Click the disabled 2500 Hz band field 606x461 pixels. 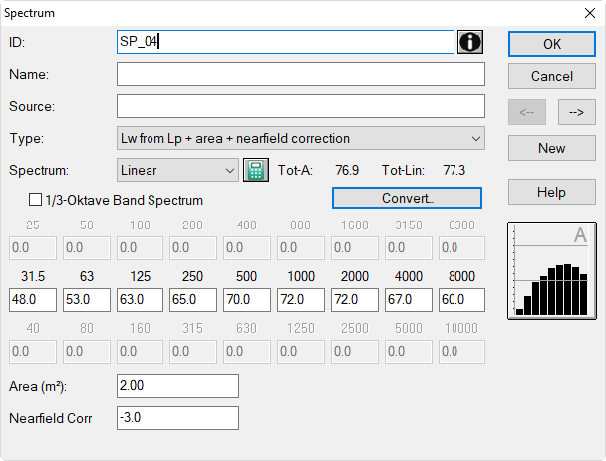(x=355, y=352)
